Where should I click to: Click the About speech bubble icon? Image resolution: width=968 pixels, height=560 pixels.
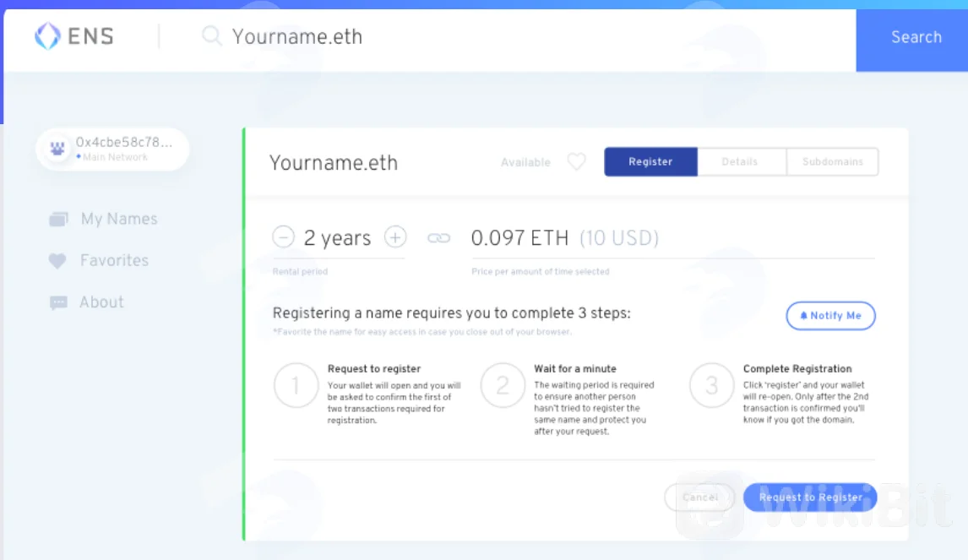[x=58, y=302]
